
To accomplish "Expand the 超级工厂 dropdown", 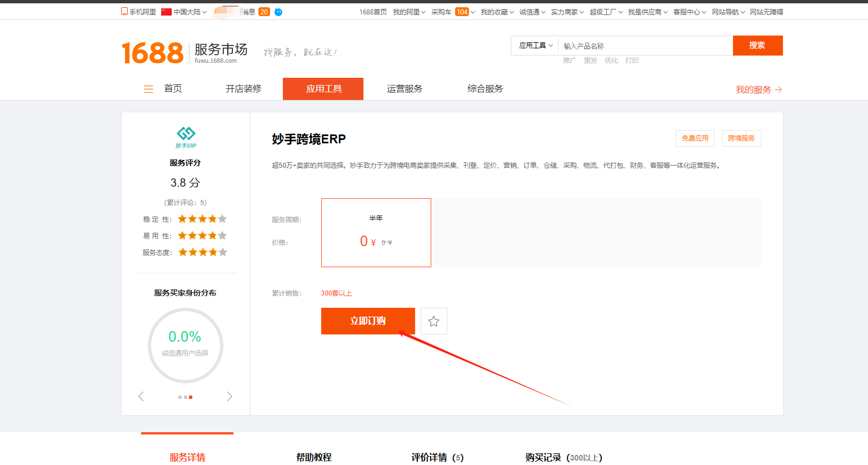I will [x=606, y=12].
